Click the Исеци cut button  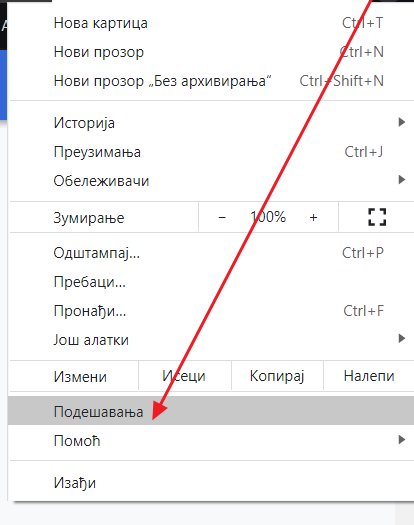point(184,376)
